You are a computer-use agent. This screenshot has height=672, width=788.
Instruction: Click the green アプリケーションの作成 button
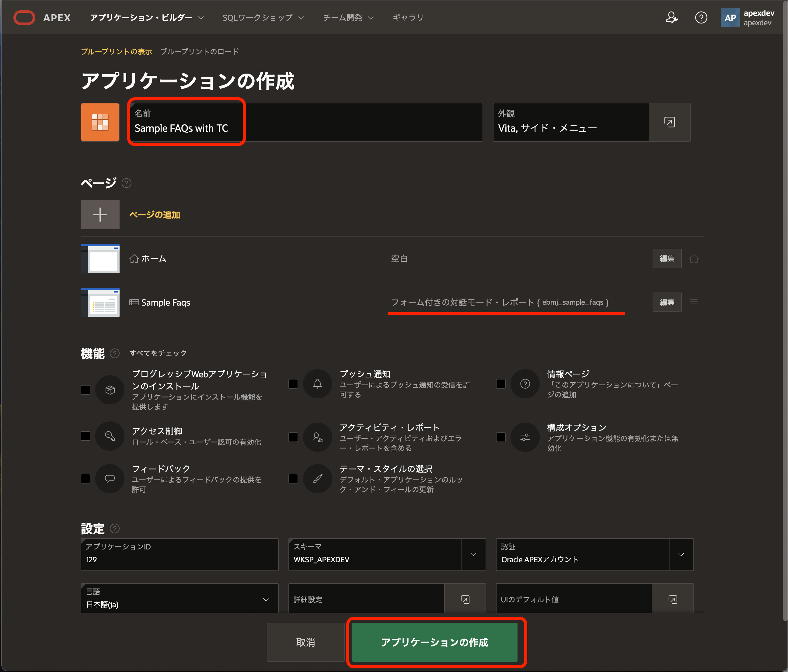coord(434,642)
